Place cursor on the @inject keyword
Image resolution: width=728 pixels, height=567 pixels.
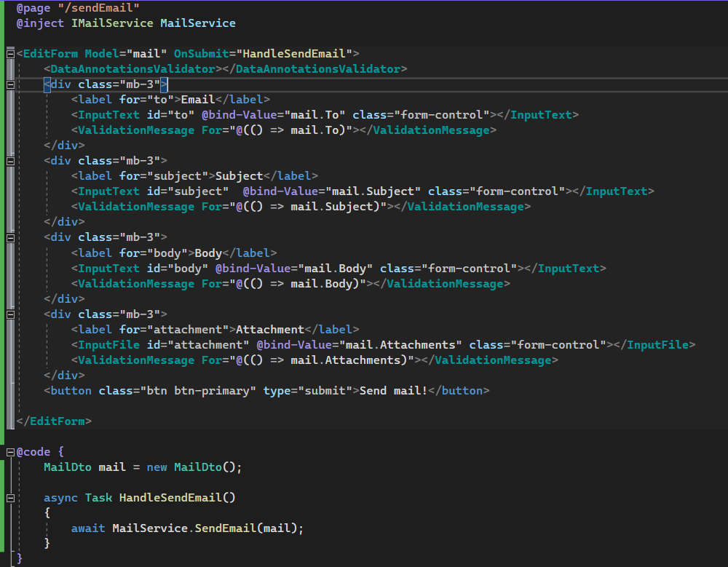(x=40, y=23)
